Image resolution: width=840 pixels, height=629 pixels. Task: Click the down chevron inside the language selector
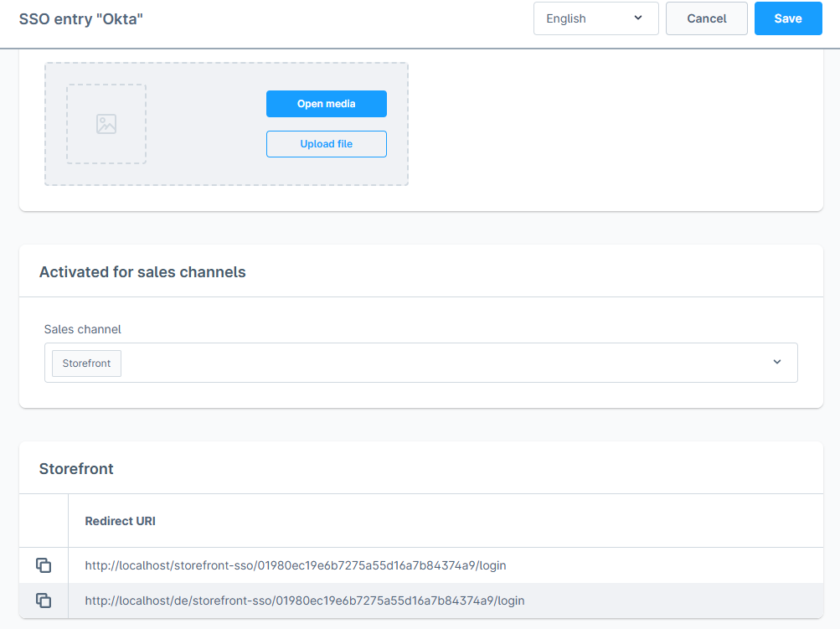coord(638,18)
